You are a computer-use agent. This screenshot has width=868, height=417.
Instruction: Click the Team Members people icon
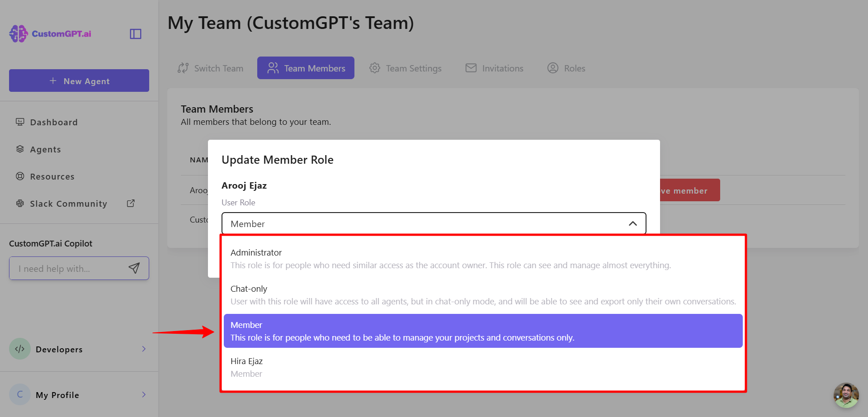pos(273,68)
